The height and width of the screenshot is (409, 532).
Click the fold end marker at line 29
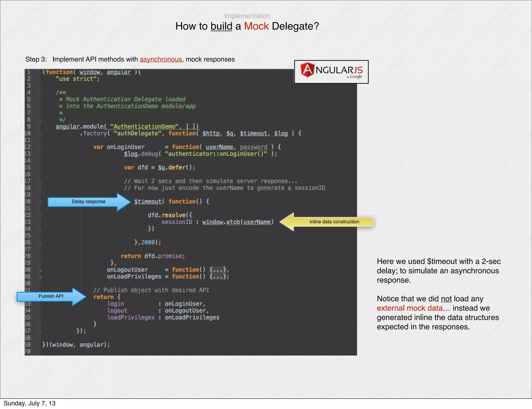[40, 264]
